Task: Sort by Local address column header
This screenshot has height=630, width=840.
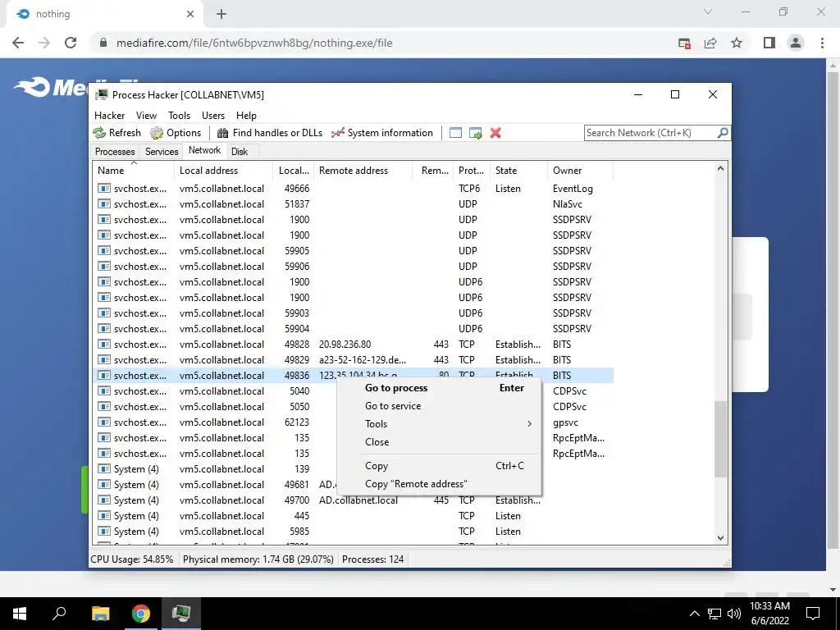Action: point(223,171)
